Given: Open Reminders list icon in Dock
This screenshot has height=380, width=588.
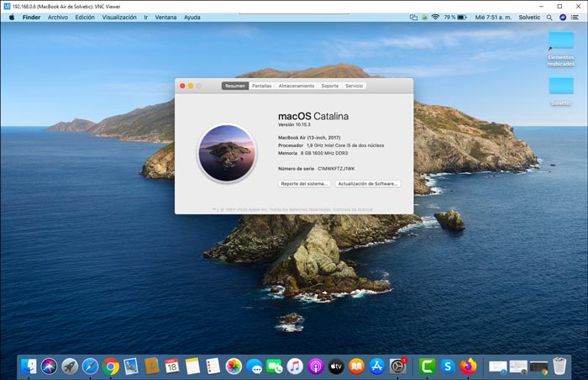Looking at the screenshot, I should tap(213, 366).
